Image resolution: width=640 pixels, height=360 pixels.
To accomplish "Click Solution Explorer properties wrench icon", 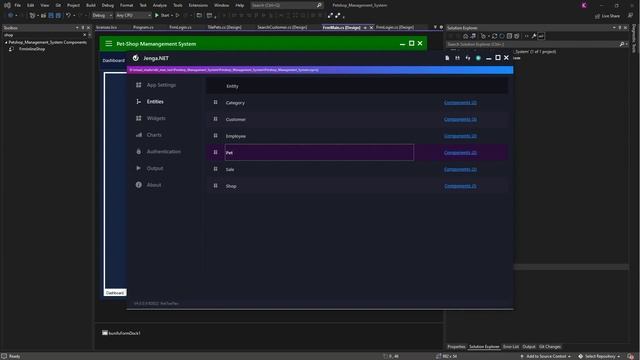I will pyautogui.click(x=533, y=36).
